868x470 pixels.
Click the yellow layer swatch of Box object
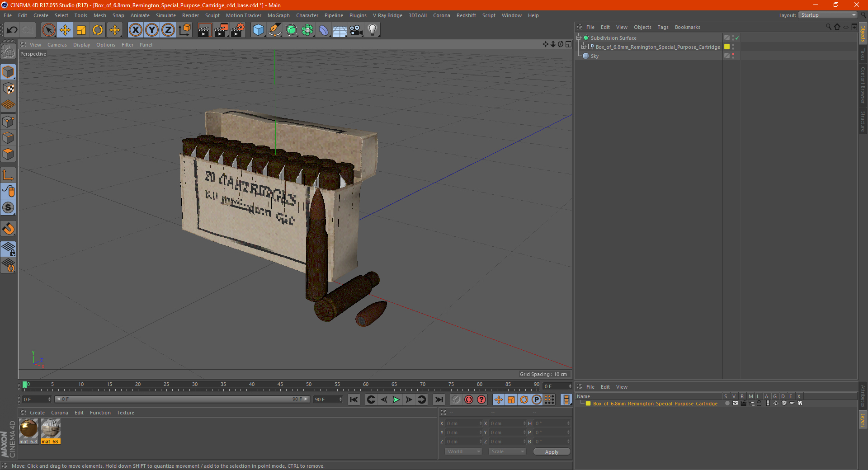(727, 47)
